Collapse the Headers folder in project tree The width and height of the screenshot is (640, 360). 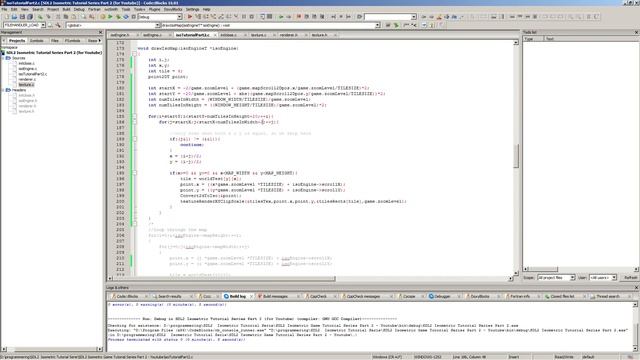[3, 90]
